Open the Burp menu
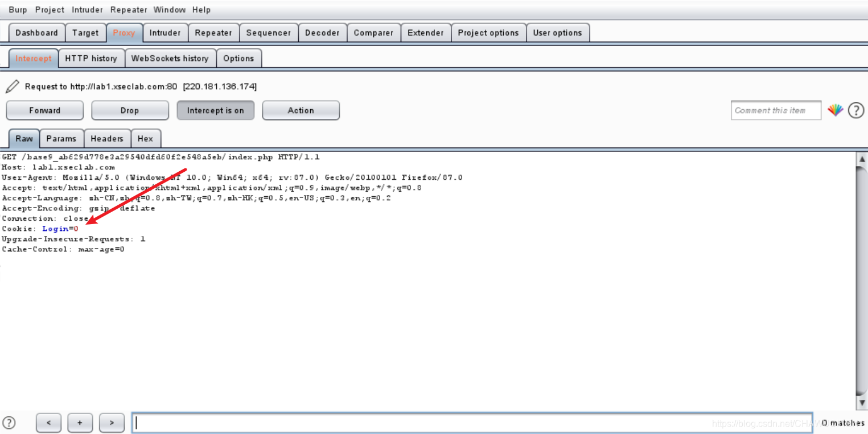Image resolution: width=868 pixels, height=434 pixels. click(x=18, y=10)
